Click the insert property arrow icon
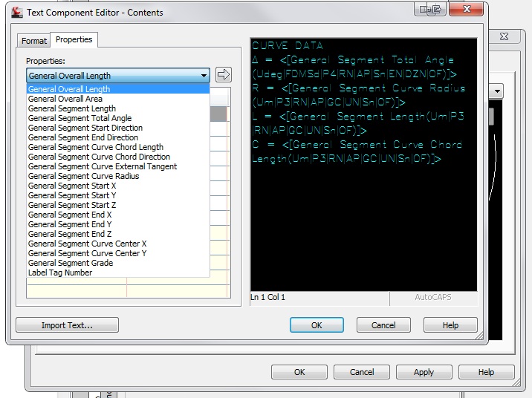 [x=223, y=74]
